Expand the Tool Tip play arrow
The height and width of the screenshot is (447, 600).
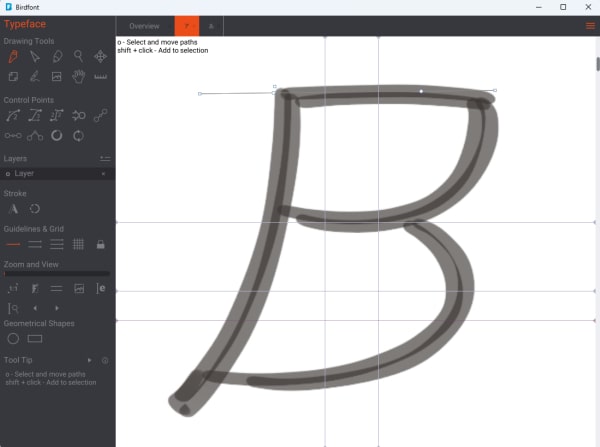[x=89, y=359]
